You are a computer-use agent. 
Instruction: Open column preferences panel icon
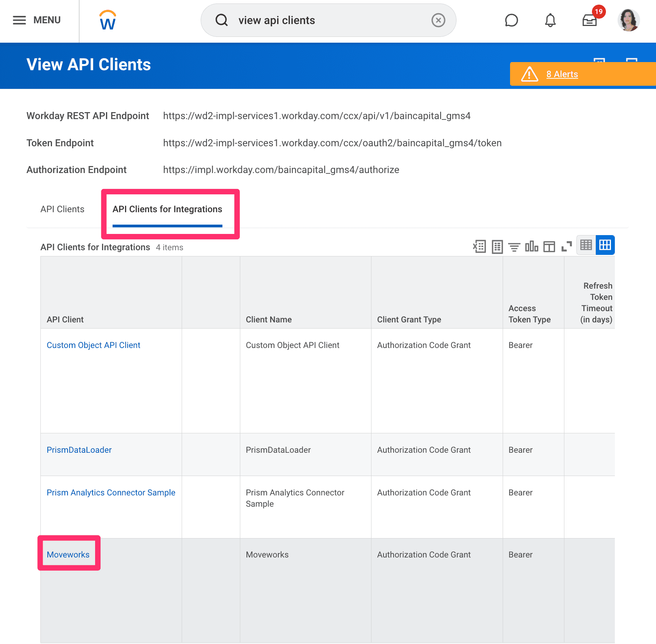[x=549, y=246]
